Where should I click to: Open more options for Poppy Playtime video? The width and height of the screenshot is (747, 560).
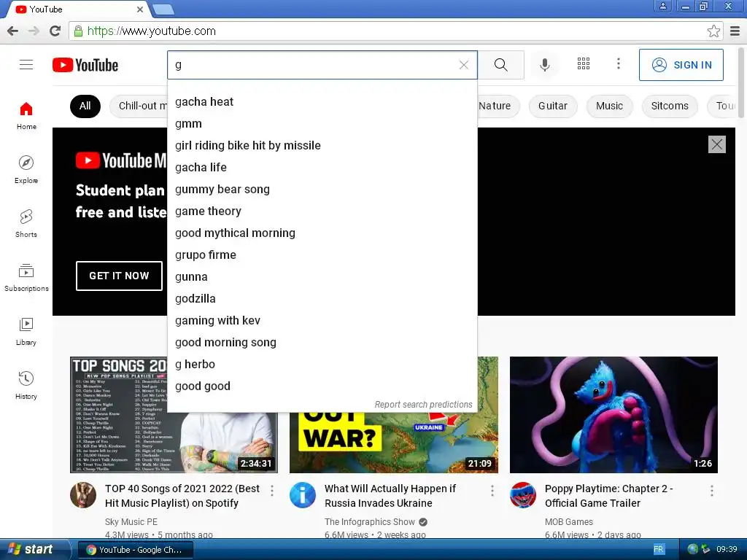coord(712,491)
